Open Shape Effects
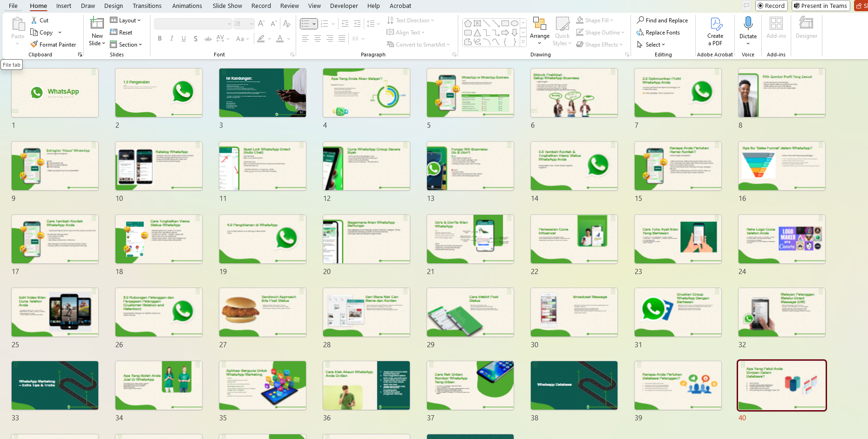Image resolution: width=868 pixels, height=439 pixels. click(x=599, y=45)
